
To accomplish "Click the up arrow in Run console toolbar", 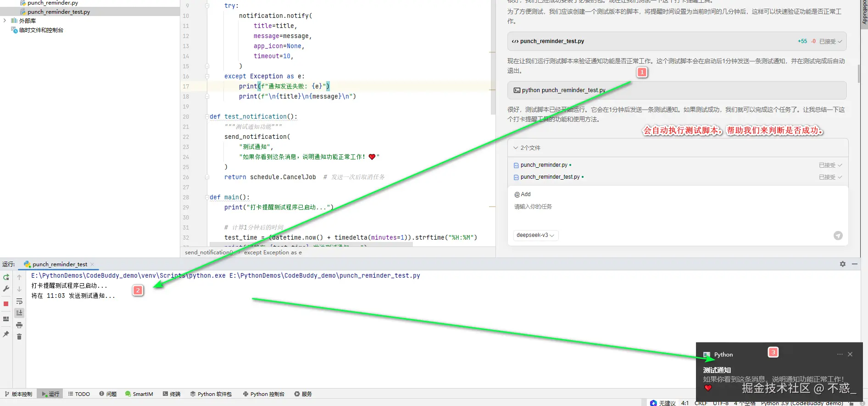I will click(x=19, y=277).
